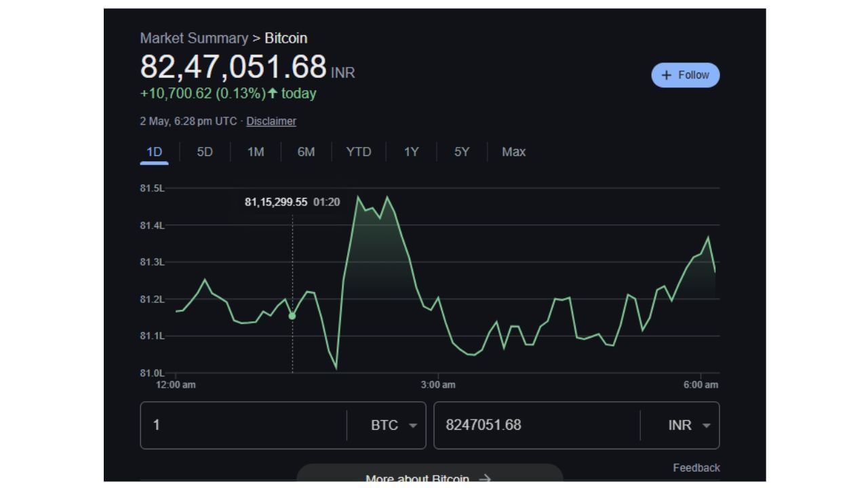Open the Disclaimer link
The height and width of the screenshot is (488, 868).
(x=271, y=121)
